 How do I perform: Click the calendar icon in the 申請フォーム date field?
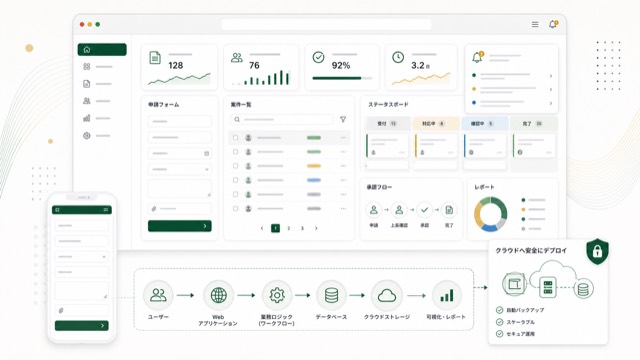pos(207,153)
